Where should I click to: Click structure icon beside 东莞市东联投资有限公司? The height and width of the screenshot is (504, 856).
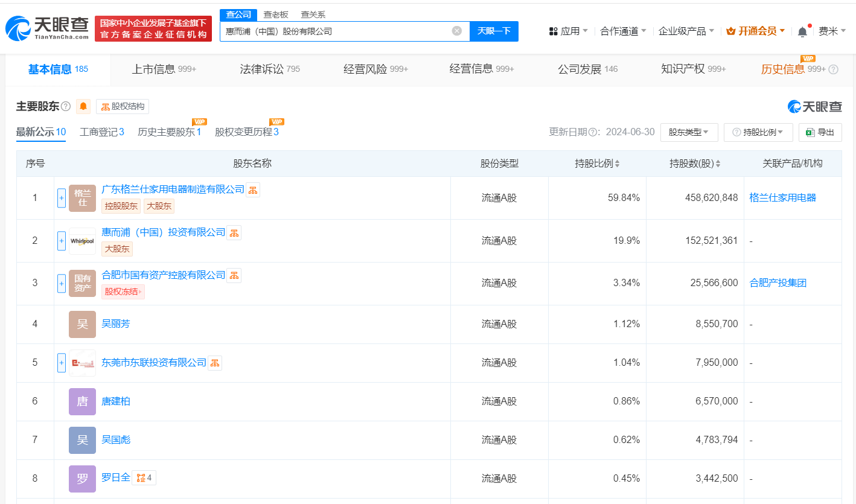(x=215, y=363)
